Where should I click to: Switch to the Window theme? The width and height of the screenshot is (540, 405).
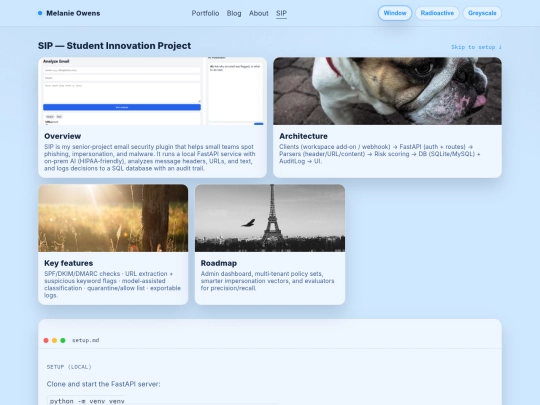click(x=395, y=13)
